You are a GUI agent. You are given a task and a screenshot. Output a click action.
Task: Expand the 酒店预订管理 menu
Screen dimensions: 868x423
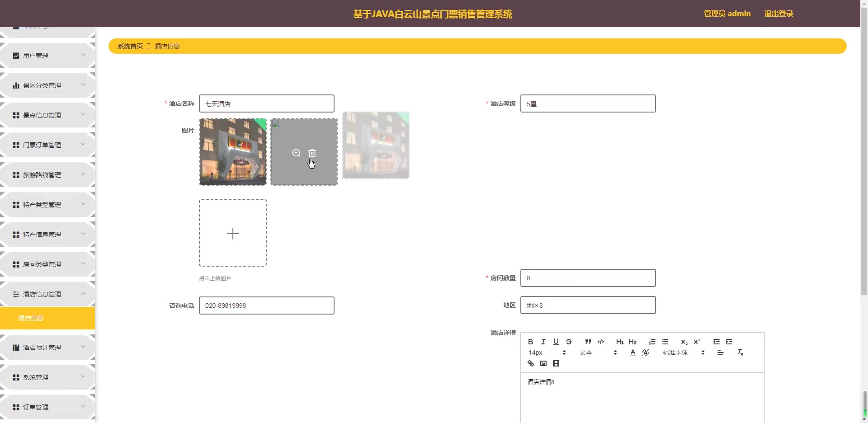point(47,348)
